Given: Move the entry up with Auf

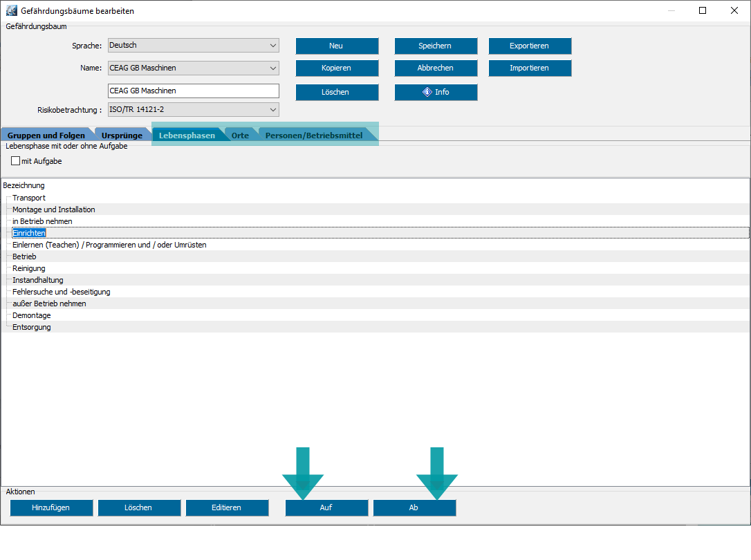Looking at the screenshot, I should point(326,507).
